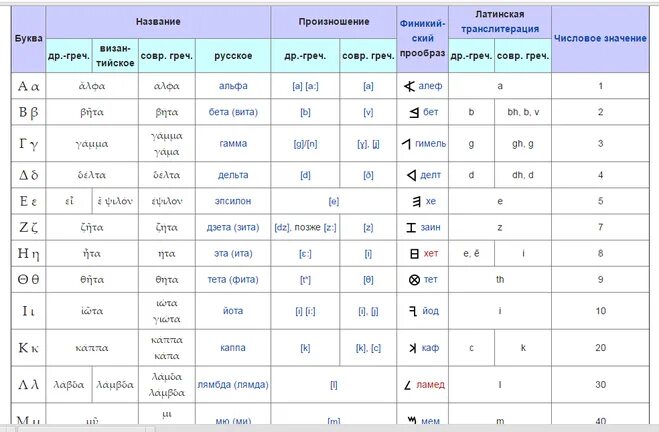Click the '[b]' pronunciation link

(x=305, y=113)
